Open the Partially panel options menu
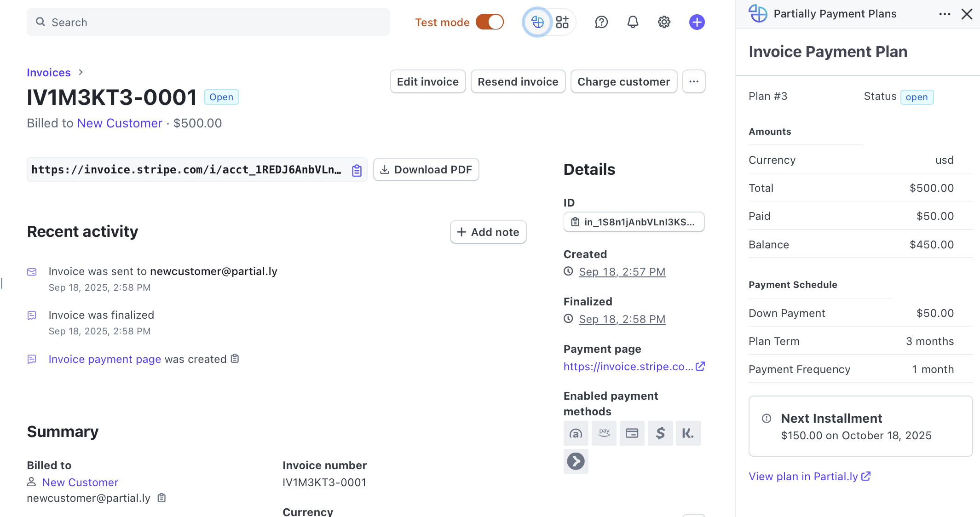 click(945, 14)
